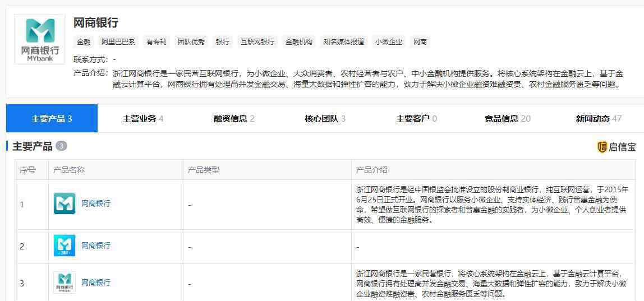Click the row 1 description starting 浙江网商银行是经中国银监会

point(493,205)
